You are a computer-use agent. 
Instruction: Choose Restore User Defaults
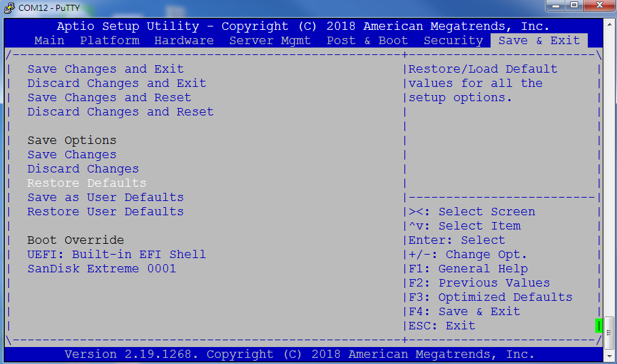click(x=105, y=211)
